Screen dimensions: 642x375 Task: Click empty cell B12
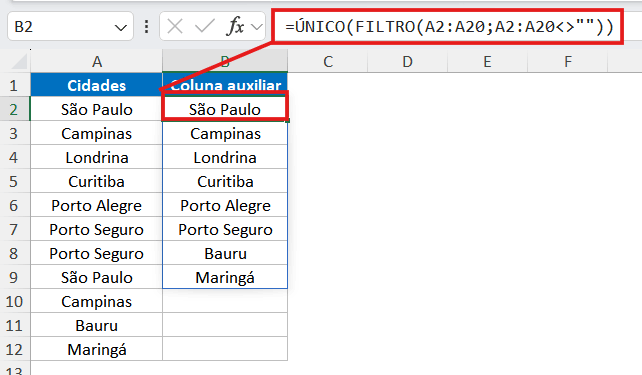pyautogui.click(x=225, y=349)
